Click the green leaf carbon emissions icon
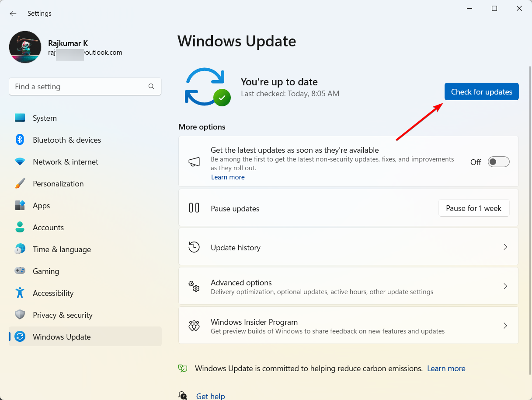Viewport: 532px width, 400px height. coord(183,368)
